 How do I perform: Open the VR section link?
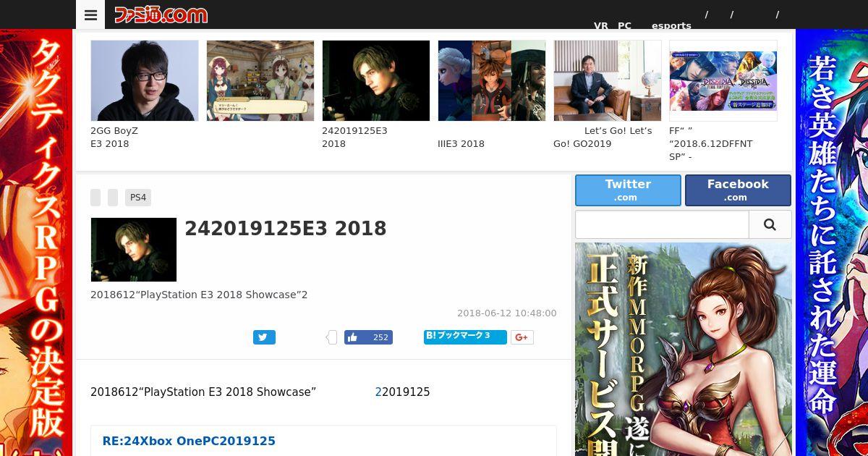(x=601, y=25)
